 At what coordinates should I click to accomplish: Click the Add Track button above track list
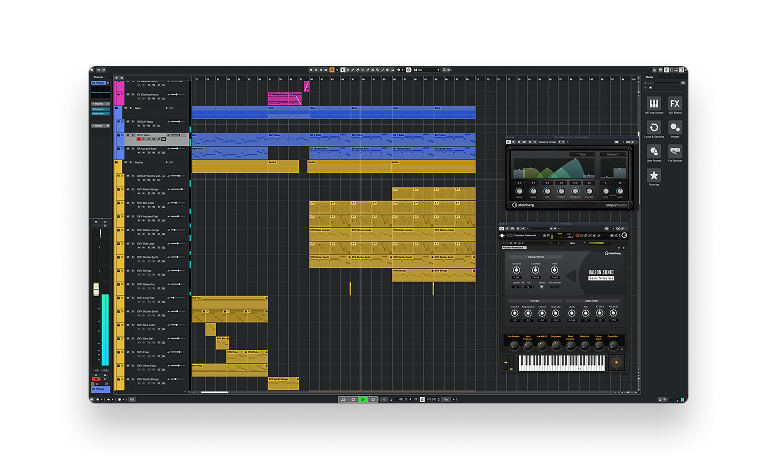(117, 78)
